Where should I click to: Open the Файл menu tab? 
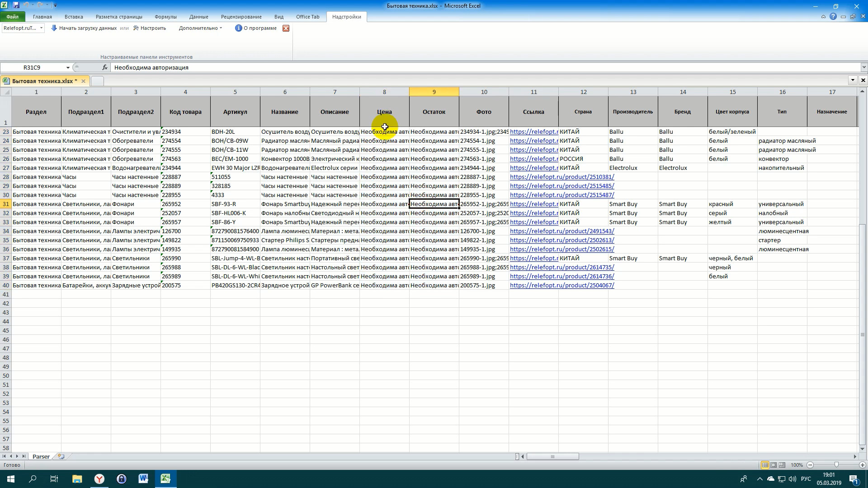coord(13,17)
